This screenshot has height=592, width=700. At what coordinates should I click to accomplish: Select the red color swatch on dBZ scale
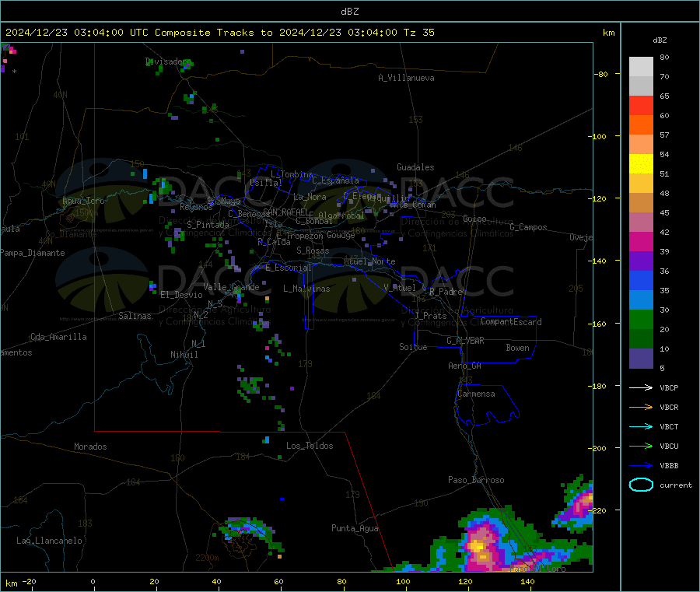(641, 105)
